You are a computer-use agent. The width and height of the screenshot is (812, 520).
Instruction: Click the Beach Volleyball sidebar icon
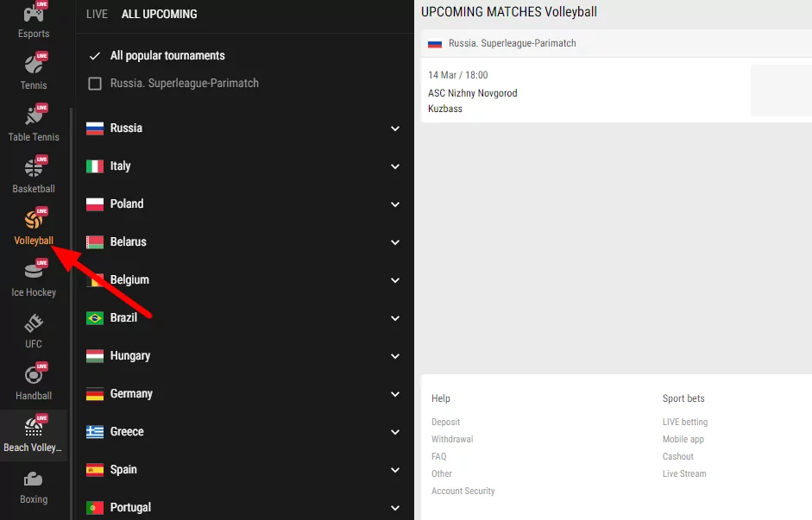coord(34,433)
